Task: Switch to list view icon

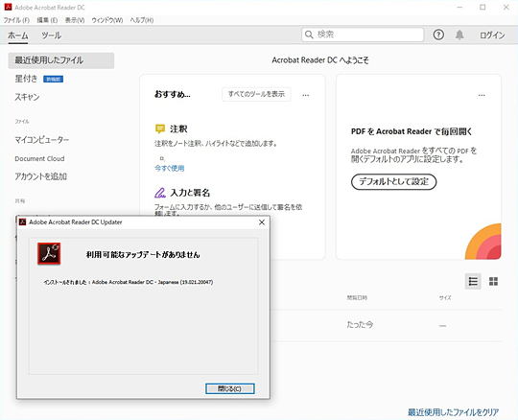Action: click(x=473, y=281)
